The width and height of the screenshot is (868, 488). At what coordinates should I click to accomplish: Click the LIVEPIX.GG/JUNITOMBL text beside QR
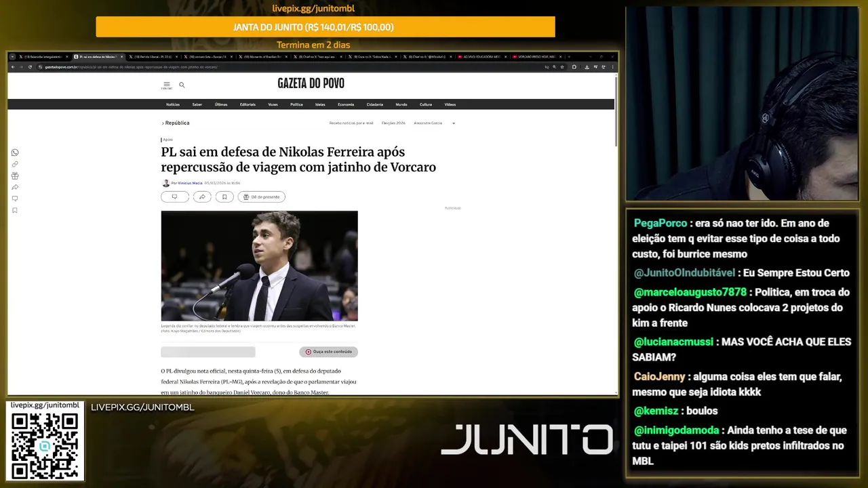[x=142, y=407]
